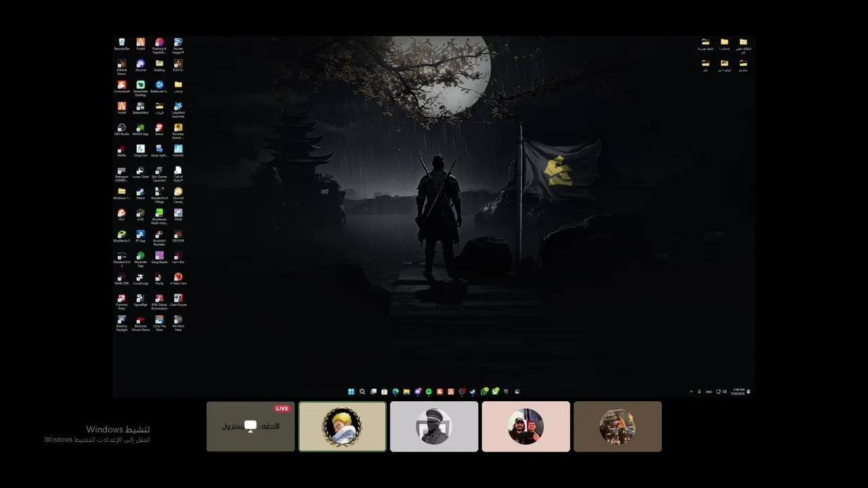Open Spotify from the taskbar
This screenshot has height=488, width=868.
429,392
